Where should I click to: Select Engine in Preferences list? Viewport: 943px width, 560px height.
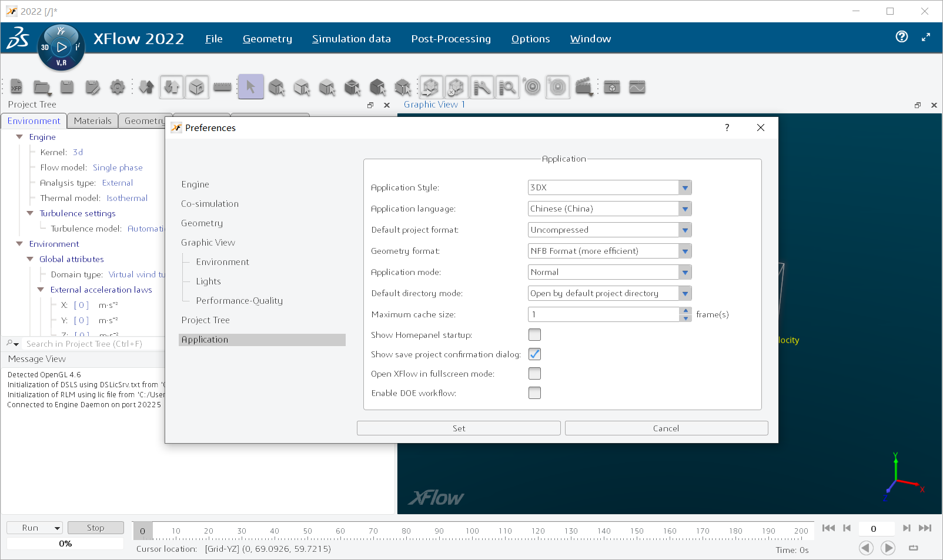point(195,185)
